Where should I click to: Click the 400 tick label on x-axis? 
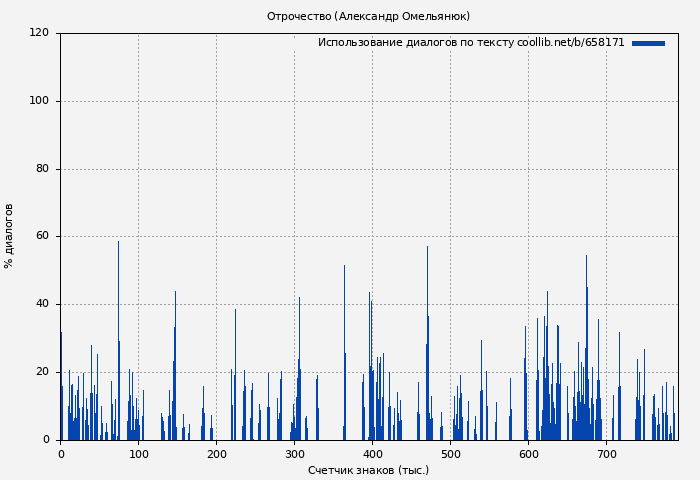pyautogui.click(x=373, y=454)
